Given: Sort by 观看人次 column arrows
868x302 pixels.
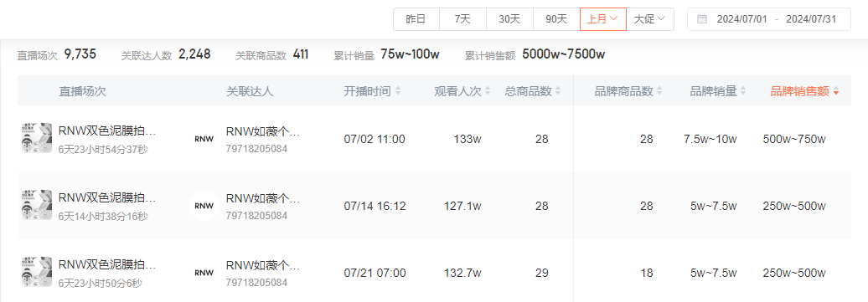Looking at the screenshot, I should 487,91.
